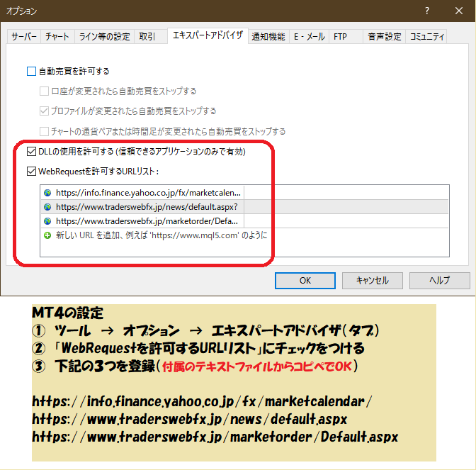
Task: Select the ライン等の設定 tab
Action: (x=104, y=37)
